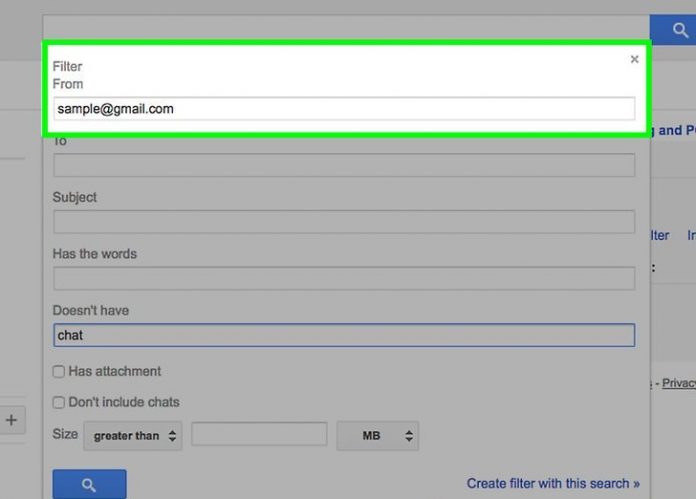
Task: Click the From field containing sample@gmail.com
Action: tap(343, 109)
